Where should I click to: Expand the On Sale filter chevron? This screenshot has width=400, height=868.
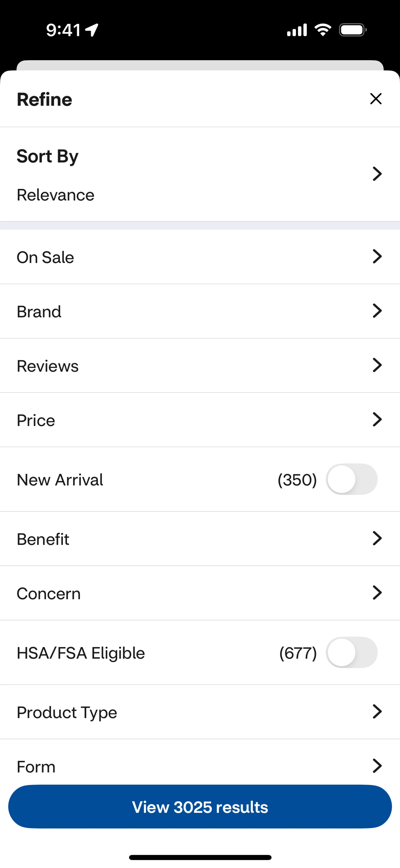pyautogui.click(x=377, y=257)
